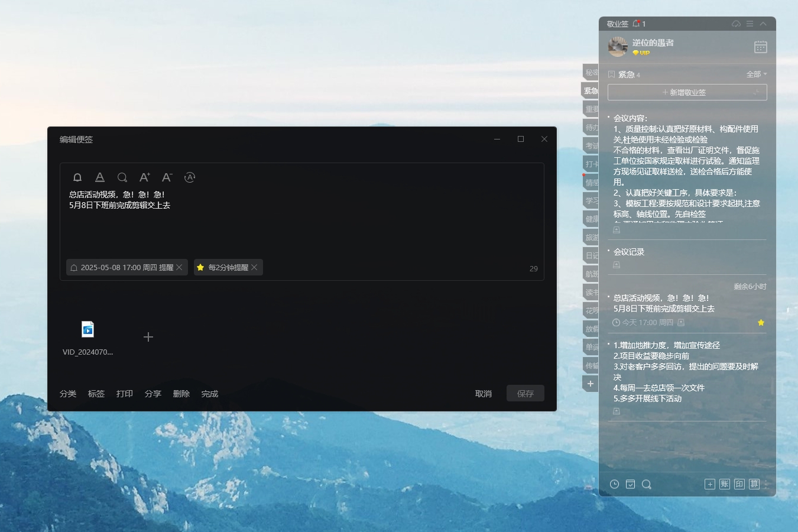The width and height of the screenshot is (798, 532).
Task: Click the 算 calculator icon at panel bottom
Action: (x=754, y=484)
